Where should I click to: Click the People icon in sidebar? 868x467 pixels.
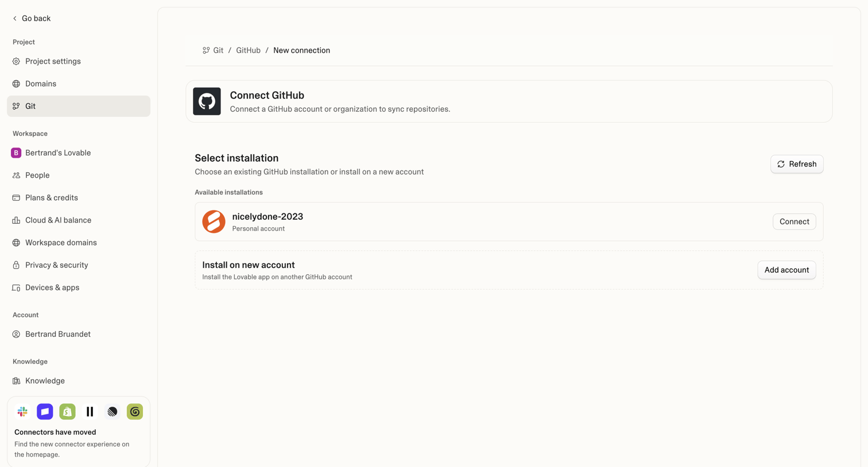[16, 176]
